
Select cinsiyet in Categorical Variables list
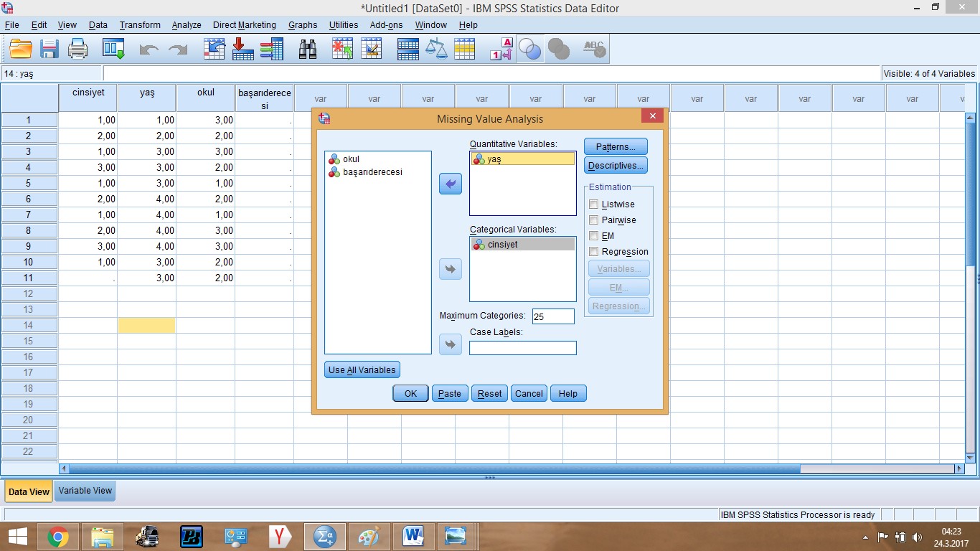pos(523,245)
